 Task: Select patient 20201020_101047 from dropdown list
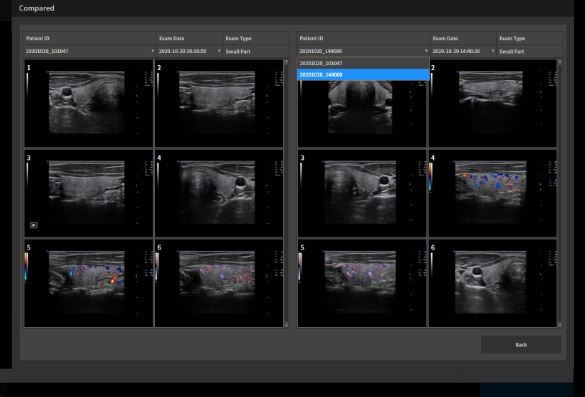[363, 63]
